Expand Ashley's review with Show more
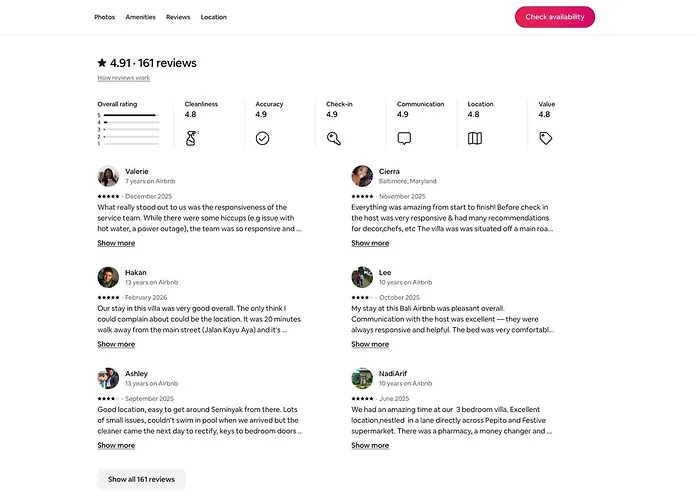700x500 pixels. (116, 445)
